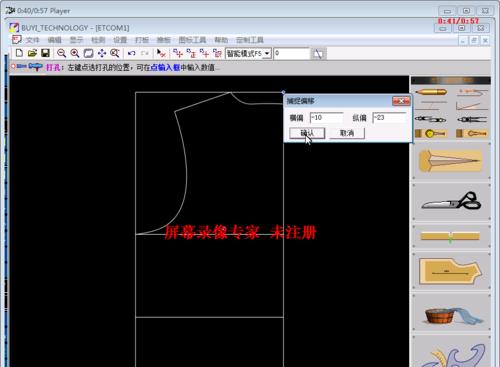Open the 文件 menu
The width and height of the screenshot is (500, 367).
coord(33,40)
